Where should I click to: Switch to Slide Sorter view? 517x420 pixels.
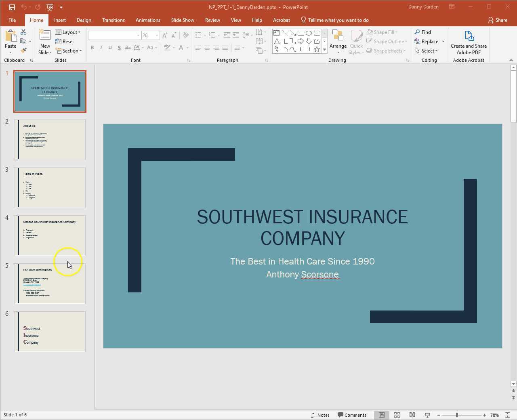point(397,415)
